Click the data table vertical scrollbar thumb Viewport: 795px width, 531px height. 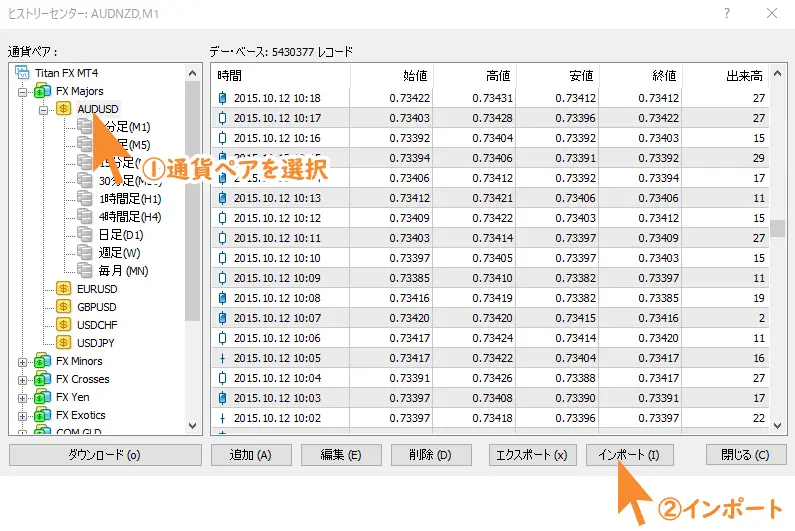click(777, 228)
